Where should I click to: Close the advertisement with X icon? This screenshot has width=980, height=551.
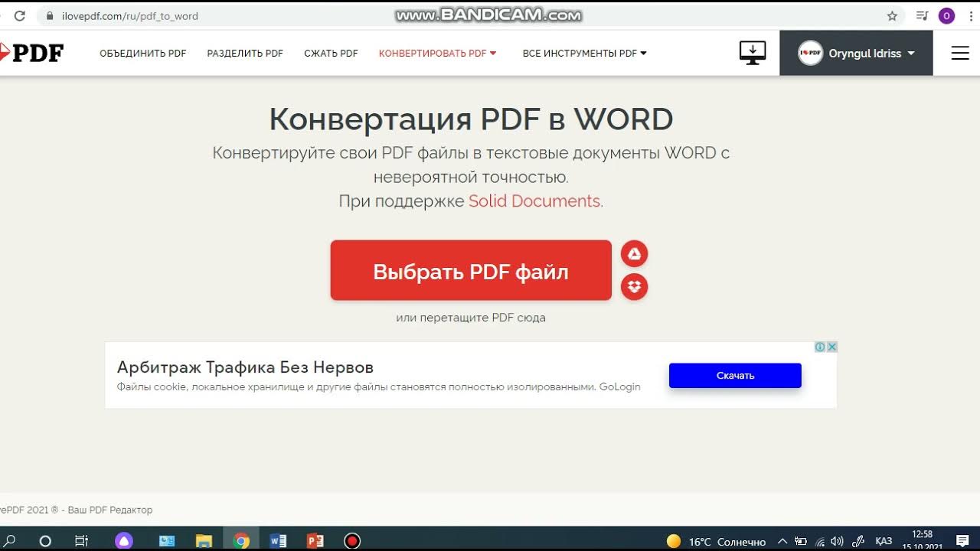[831, 347]
